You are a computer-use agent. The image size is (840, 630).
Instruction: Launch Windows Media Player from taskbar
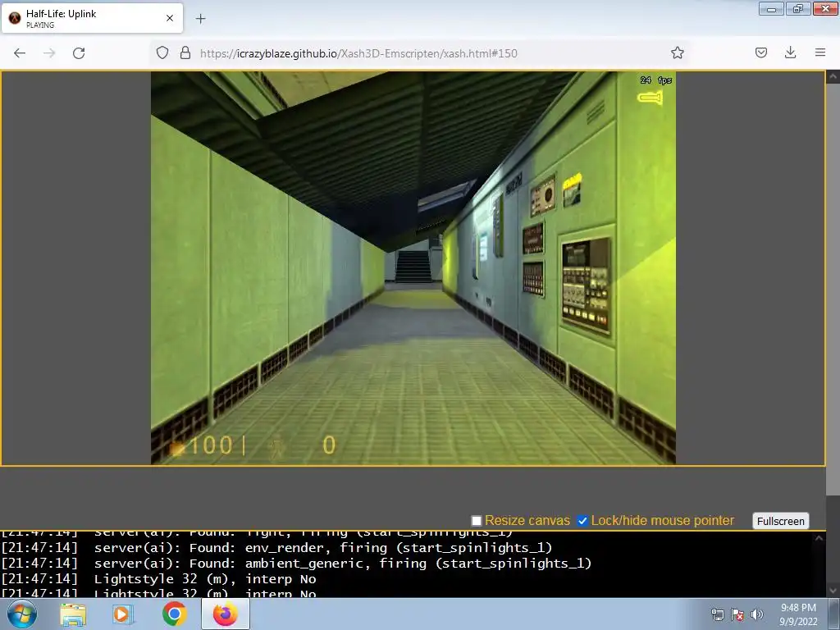[x=123, y=614]
